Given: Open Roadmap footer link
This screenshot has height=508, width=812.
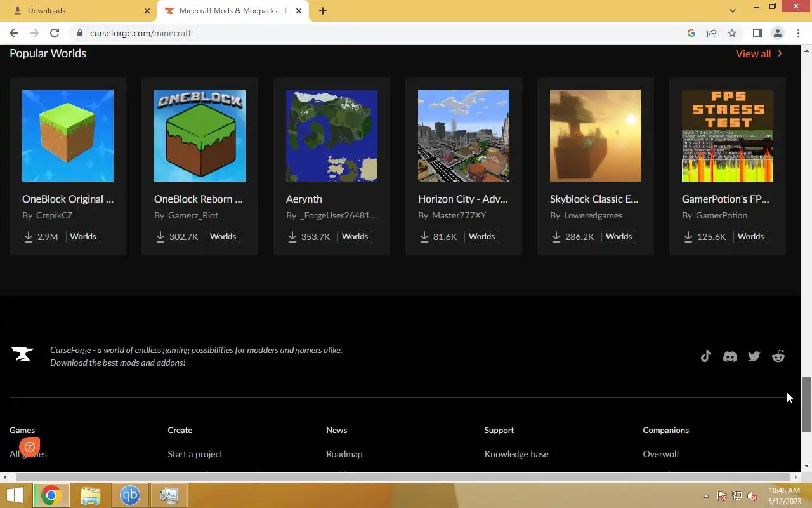Looking at the screenshot, I should pos(344,454).
